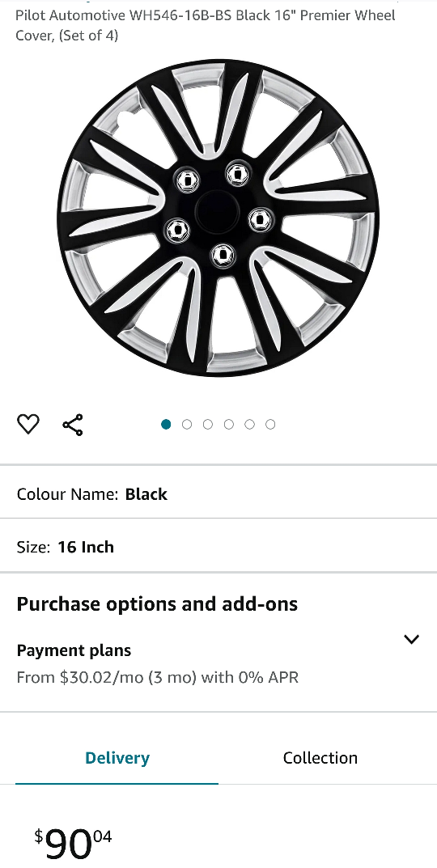Select the first image carousel dot
Viewport: 437px width, 868px height.
point(166,425)
